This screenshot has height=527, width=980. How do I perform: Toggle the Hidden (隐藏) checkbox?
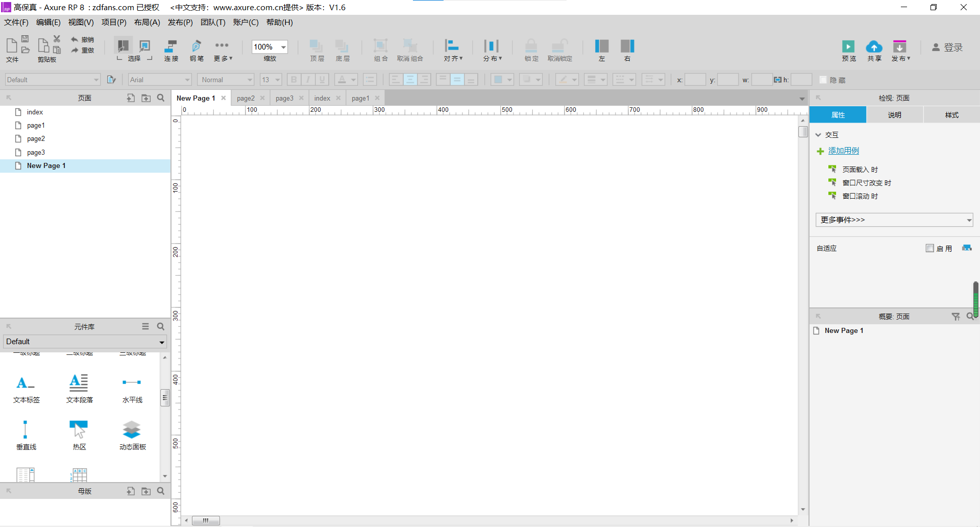[x=823, y=80]
